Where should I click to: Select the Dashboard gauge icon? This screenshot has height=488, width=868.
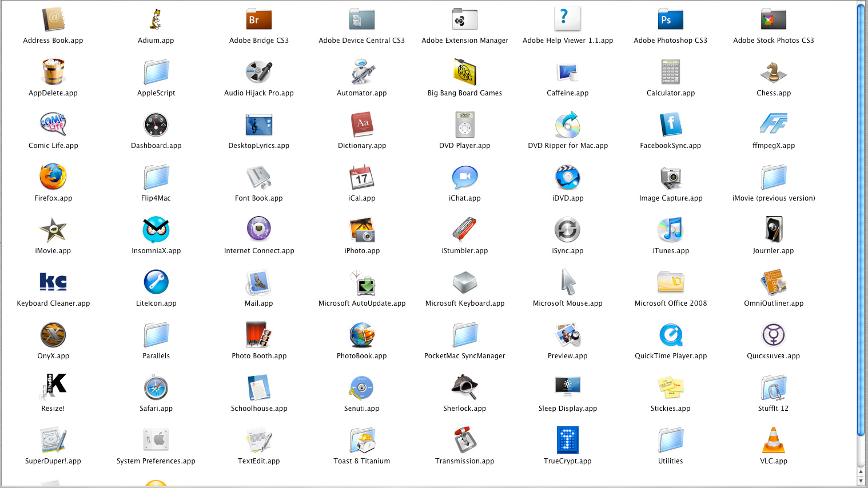[156, 125]
